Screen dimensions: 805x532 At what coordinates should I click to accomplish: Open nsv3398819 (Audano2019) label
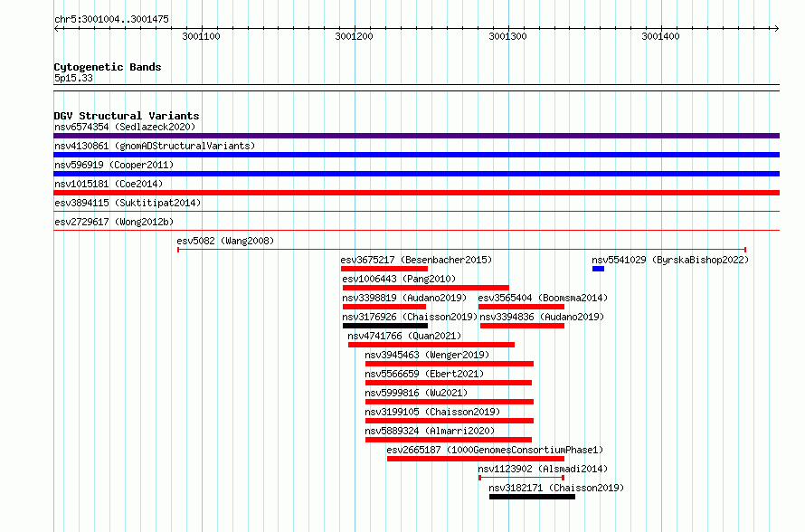click(x=404, y=298)
